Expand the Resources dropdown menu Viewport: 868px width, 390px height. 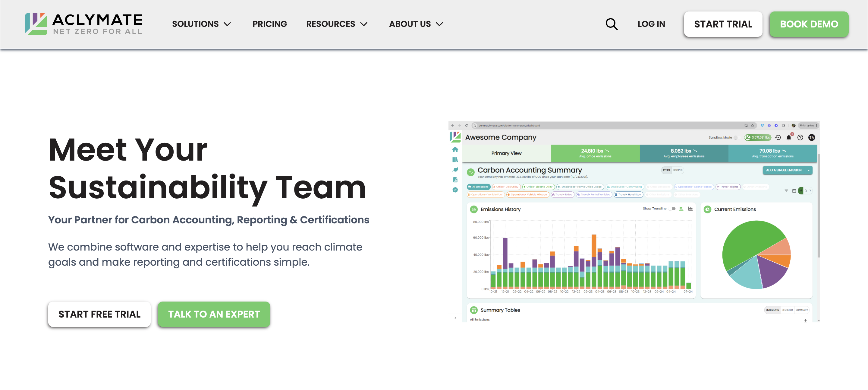click(336, 24)
